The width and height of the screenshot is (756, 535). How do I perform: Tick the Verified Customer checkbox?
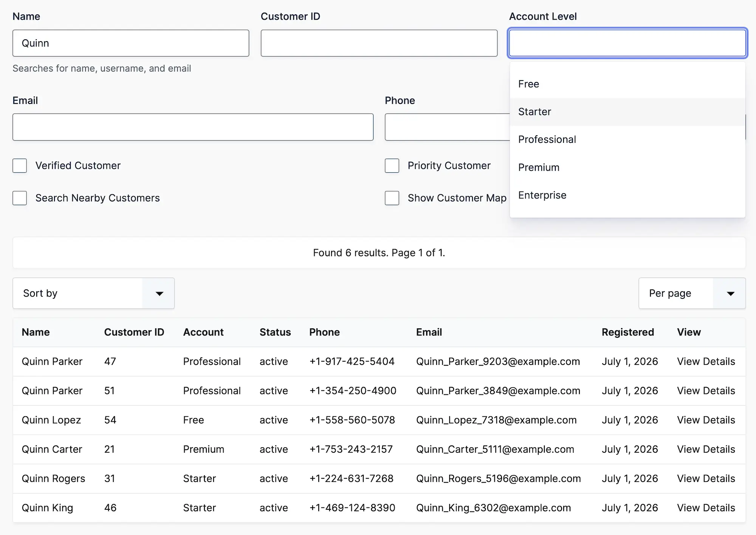click(x=20, y=165)
